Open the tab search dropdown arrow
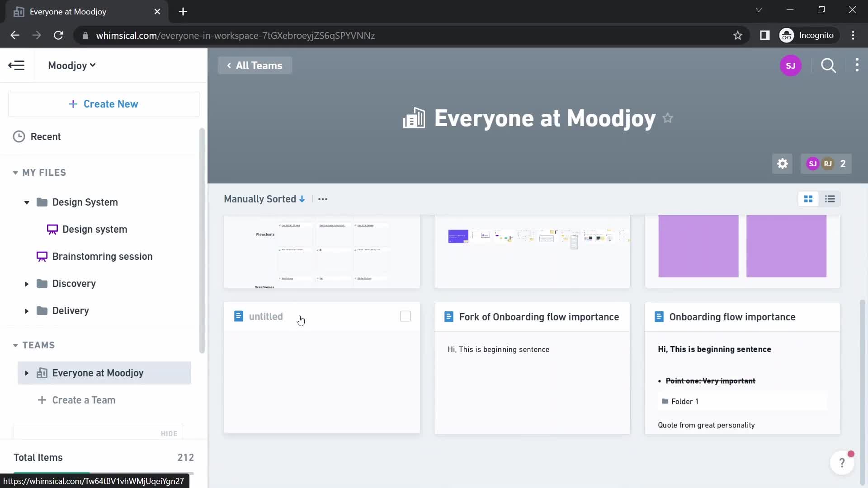Screen dimensions: 868x488 [x=759, y=10]
